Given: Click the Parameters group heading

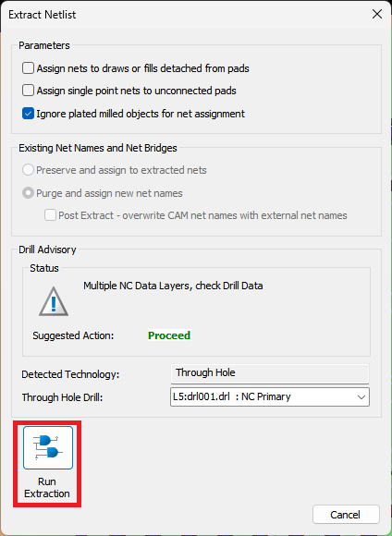Looking at the screenshot, I should coord(44,45).
